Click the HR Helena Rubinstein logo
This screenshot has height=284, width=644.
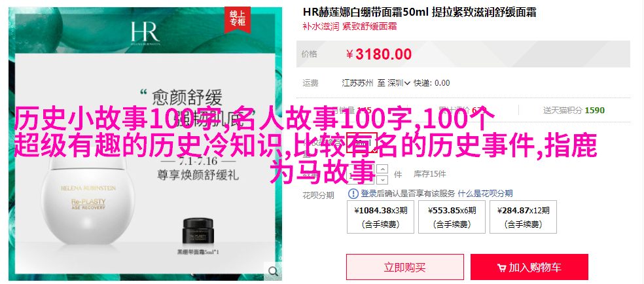[144, 33]
